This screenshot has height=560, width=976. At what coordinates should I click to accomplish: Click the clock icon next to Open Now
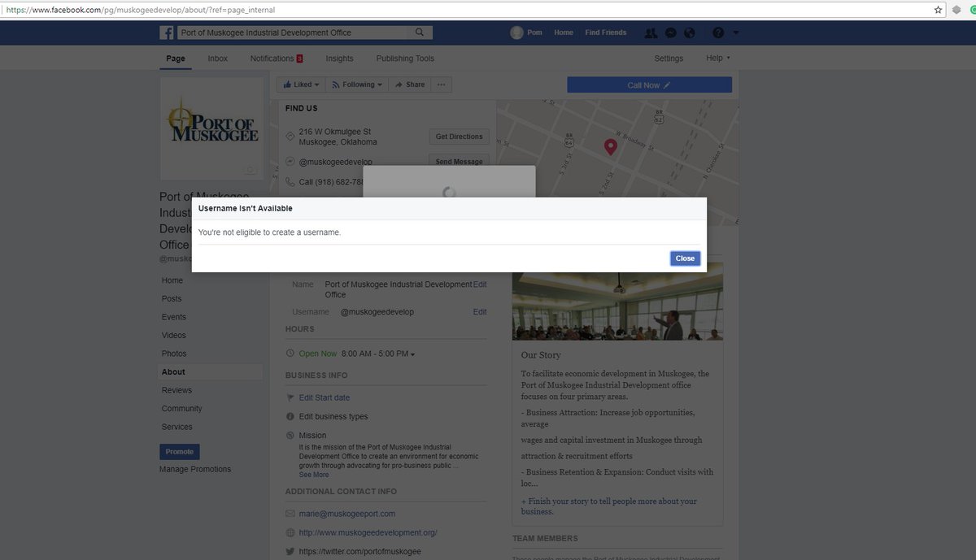tap(290, 354)
